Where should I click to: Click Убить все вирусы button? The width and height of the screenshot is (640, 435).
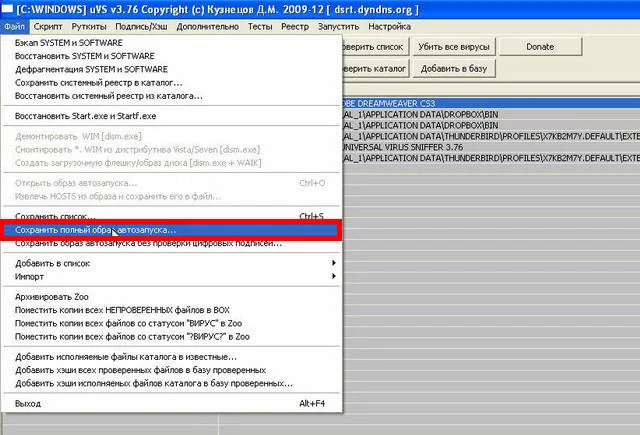point(453,47)
